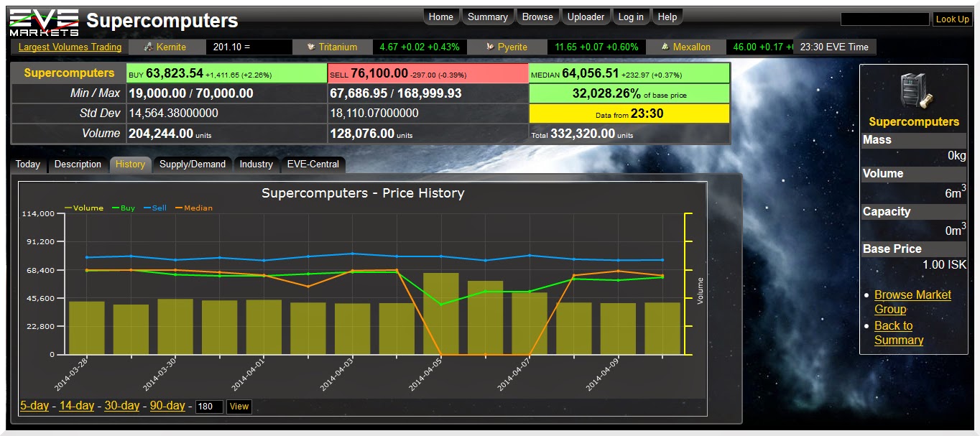Switch to the Today tab

pos(28,164)
